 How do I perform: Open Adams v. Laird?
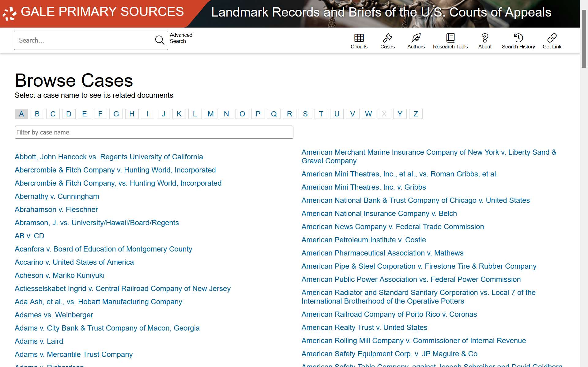point(39,341)
